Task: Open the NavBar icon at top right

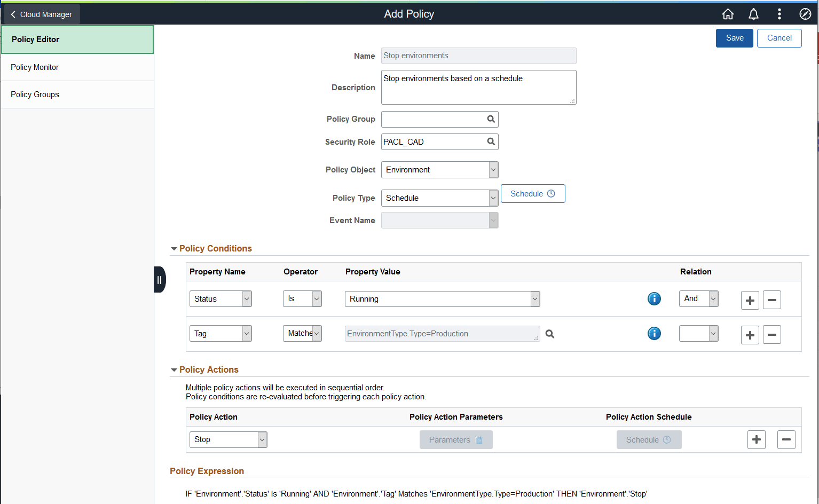Action: (x=805, y=14)
